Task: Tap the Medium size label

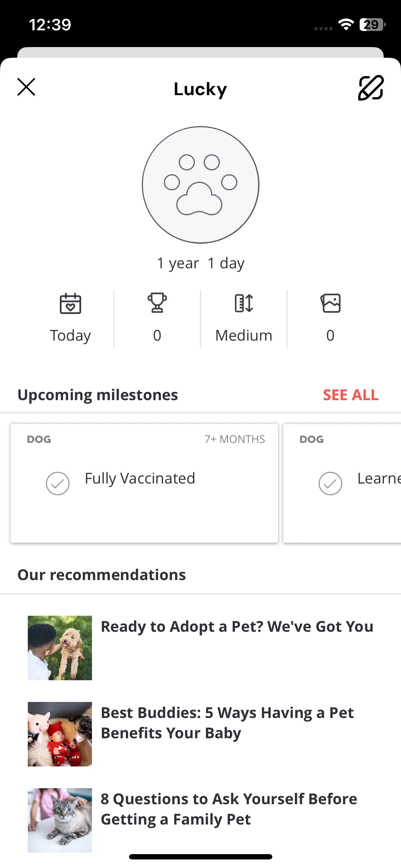Action: 244,335
